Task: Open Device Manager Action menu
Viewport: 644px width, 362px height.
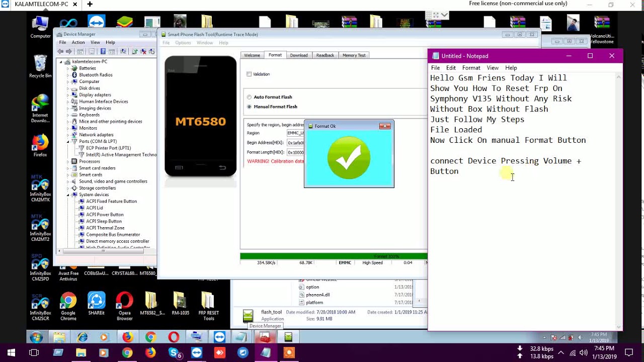Action: pos(78,42)
